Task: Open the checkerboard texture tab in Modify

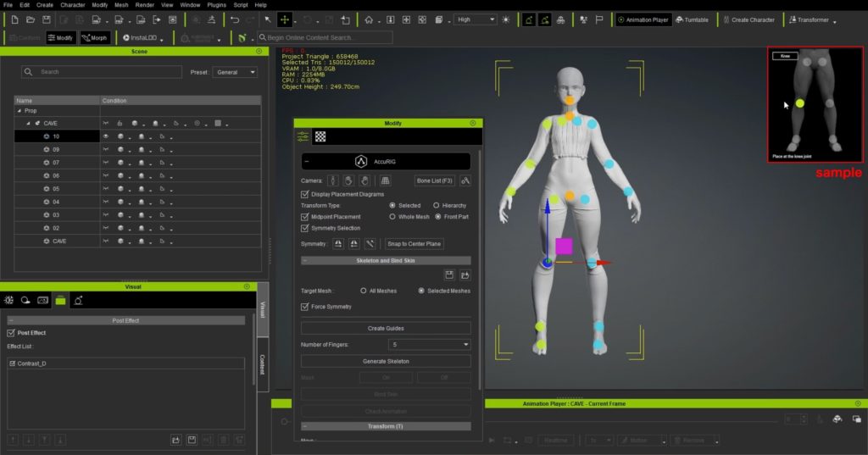Action: pos(320,136)
